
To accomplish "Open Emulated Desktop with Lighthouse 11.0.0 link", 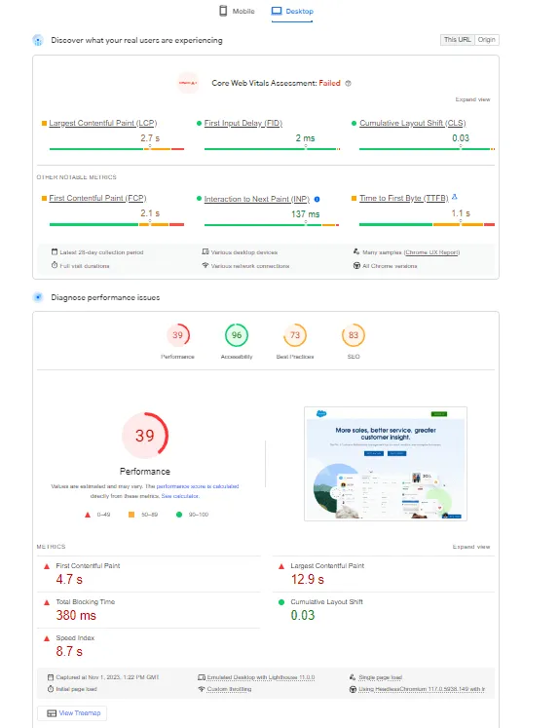I will click(x=261, y=677).
